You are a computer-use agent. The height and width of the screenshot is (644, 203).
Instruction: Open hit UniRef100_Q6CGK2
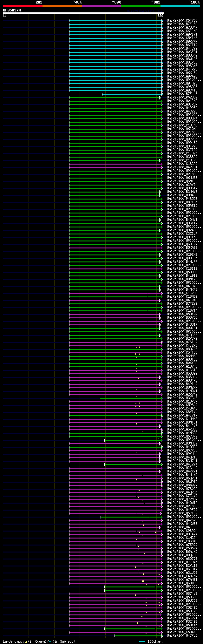[182, 437]
